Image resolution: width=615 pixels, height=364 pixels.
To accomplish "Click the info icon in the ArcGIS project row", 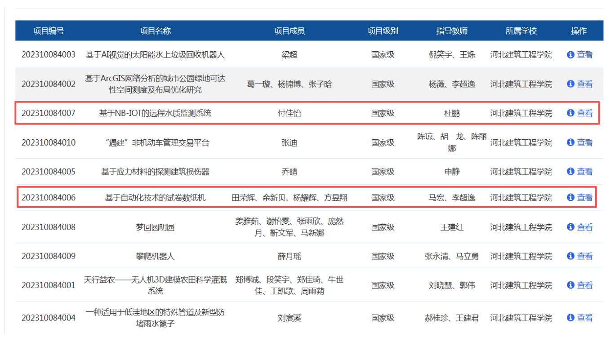I will pyautogui.click(x=570, y=84).
